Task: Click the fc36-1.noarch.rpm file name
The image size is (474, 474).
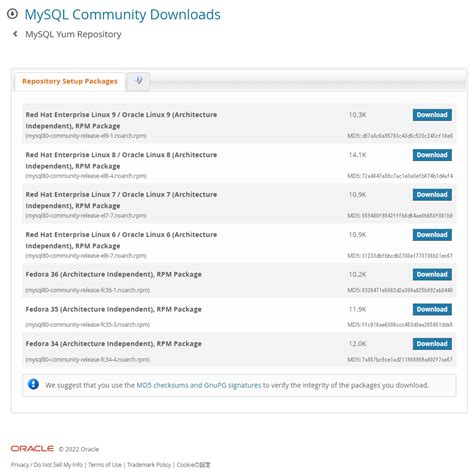Action: point(87,290)
